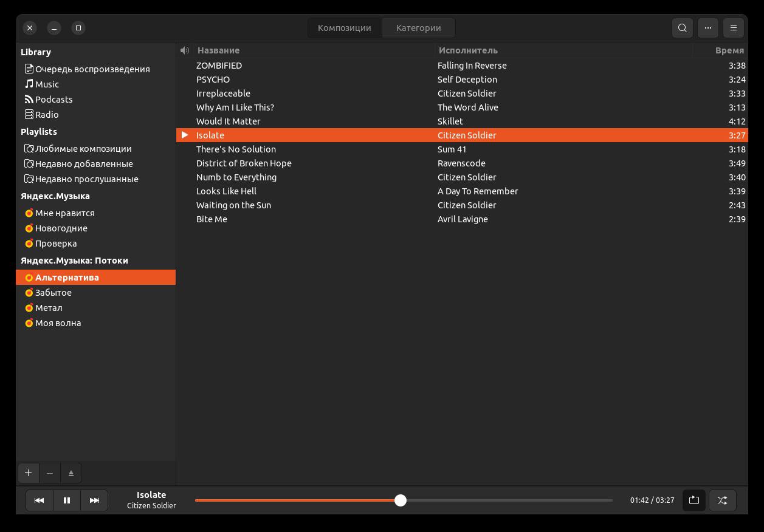Open the three-dots more options menu
Image resolution: width=764 pixels, height=532 pixels.
coord(708,28)
